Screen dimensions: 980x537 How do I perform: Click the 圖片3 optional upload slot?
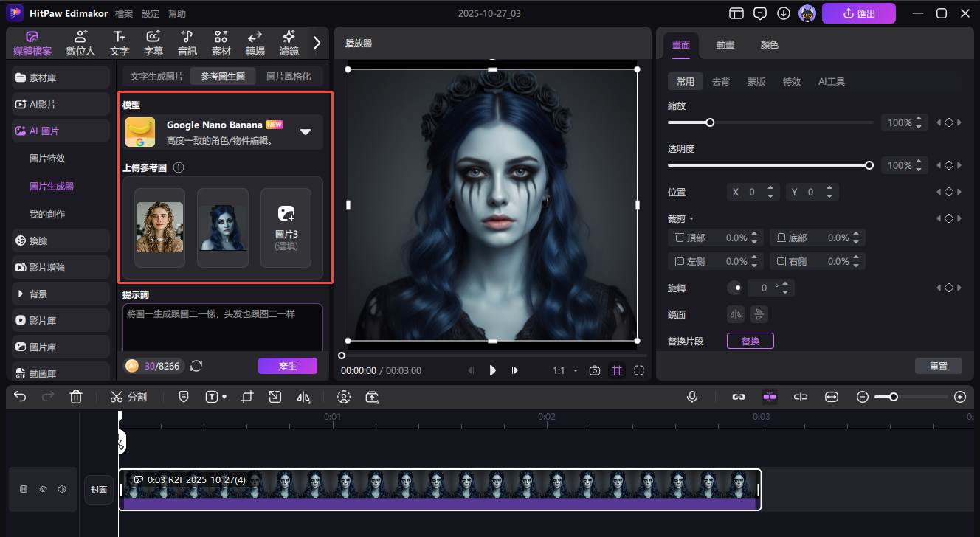pyautogui.click(x=286, y=227)
